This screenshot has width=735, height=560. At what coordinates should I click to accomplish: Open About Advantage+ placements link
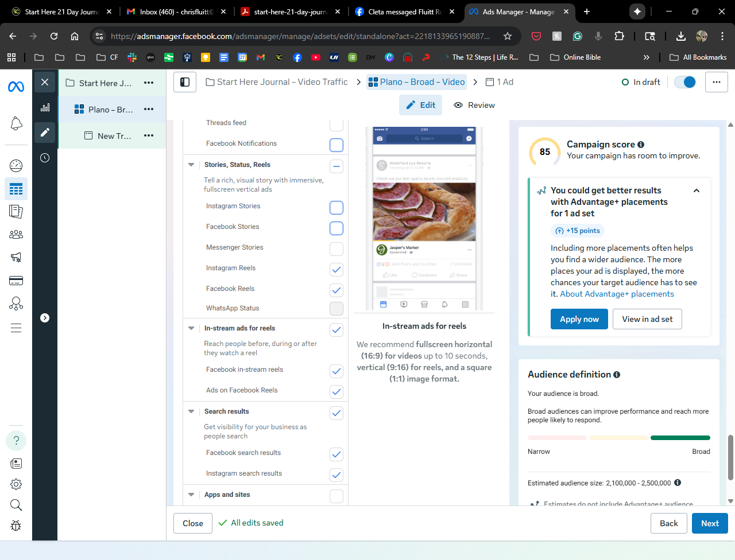coord(617,294)
